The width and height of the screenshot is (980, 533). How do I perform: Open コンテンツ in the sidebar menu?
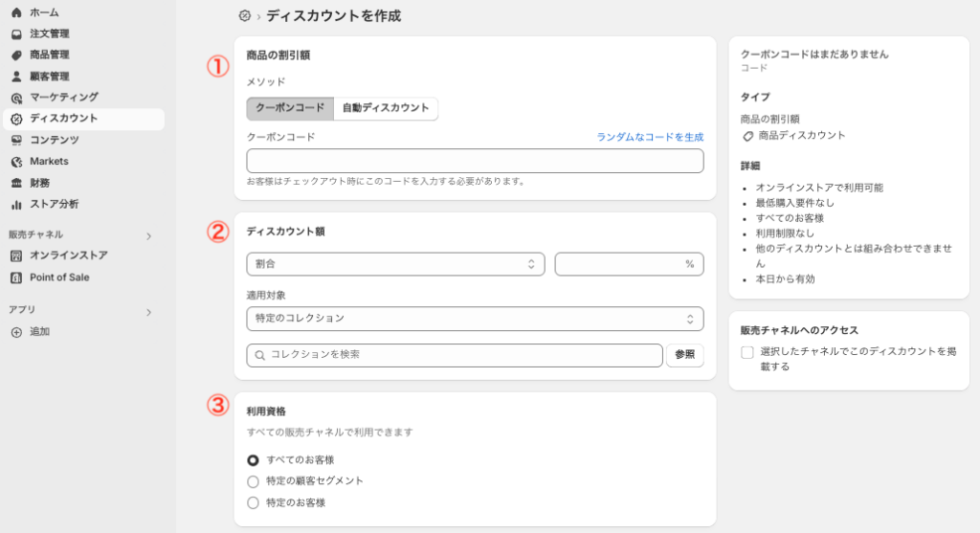click(54, 140)
